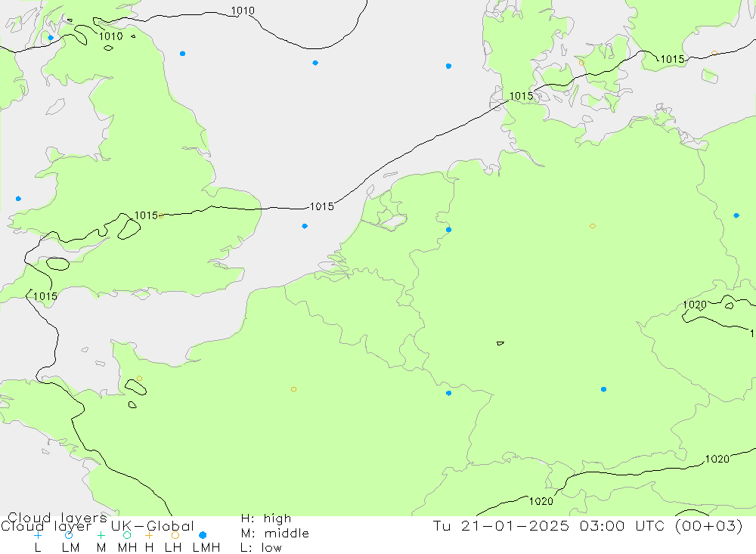Click the small closed contour in western Germany
The height and width of the screenshot is (554, 756).
(x=500, y=343)
